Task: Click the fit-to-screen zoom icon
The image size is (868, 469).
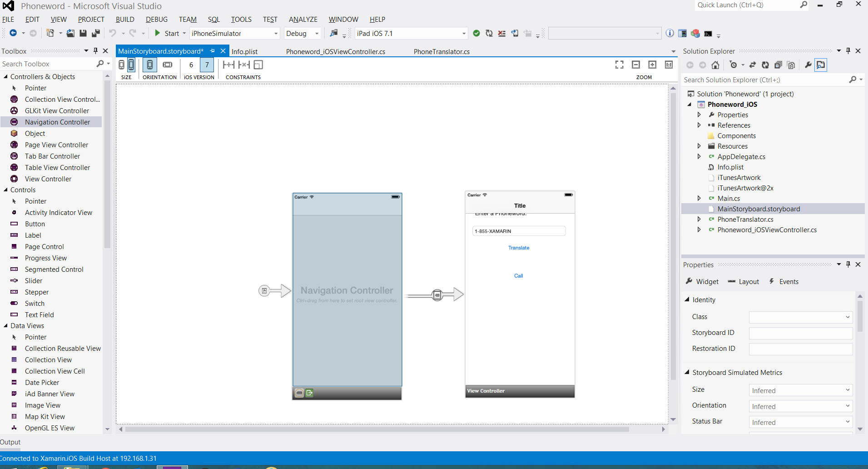Action: click(x=619, y=65)
